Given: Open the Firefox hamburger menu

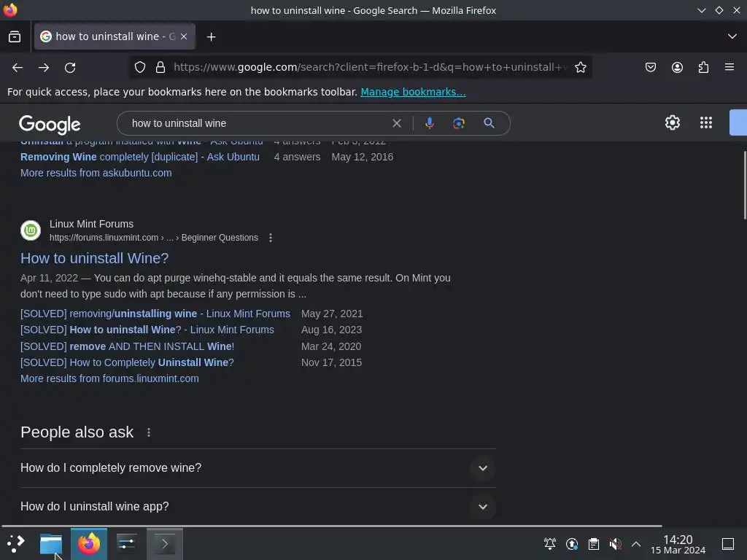Looking at the screenshot, I should tap(729, 67).
